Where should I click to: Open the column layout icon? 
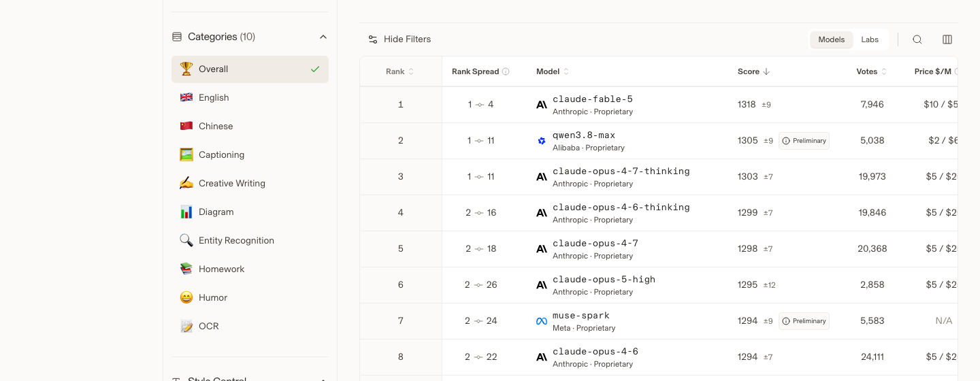[x=947, y=39]
